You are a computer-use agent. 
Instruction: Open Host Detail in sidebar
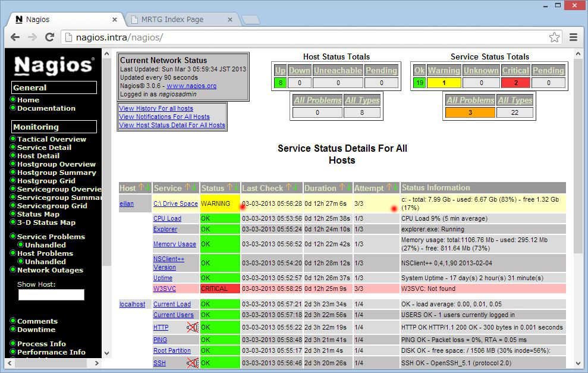coord(38,156)
